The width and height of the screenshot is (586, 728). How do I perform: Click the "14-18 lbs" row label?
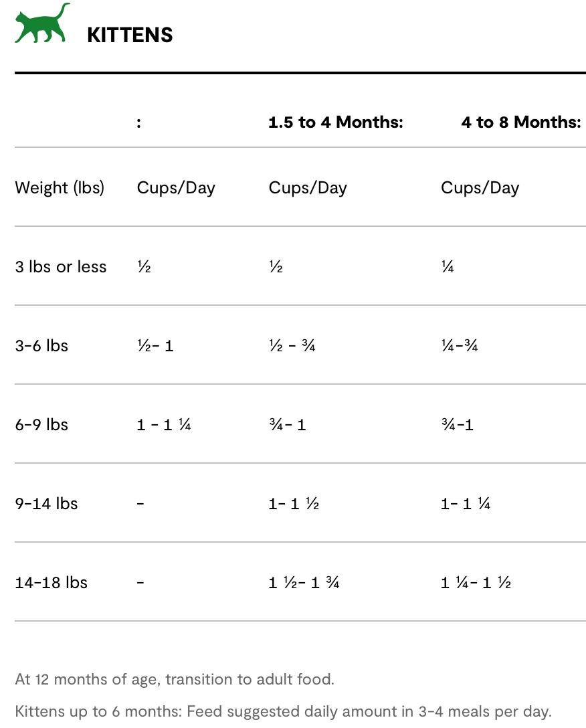coord(51,583)
